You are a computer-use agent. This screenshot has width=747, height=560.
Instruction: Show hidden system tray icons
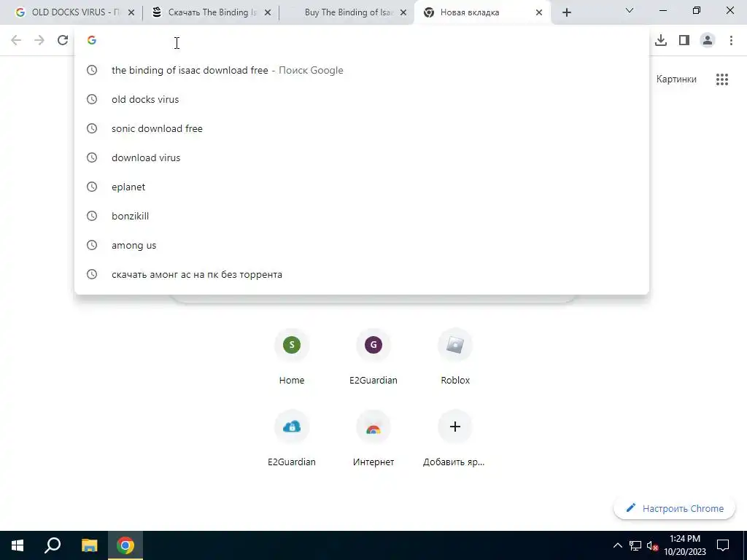(x=617, y=545)
